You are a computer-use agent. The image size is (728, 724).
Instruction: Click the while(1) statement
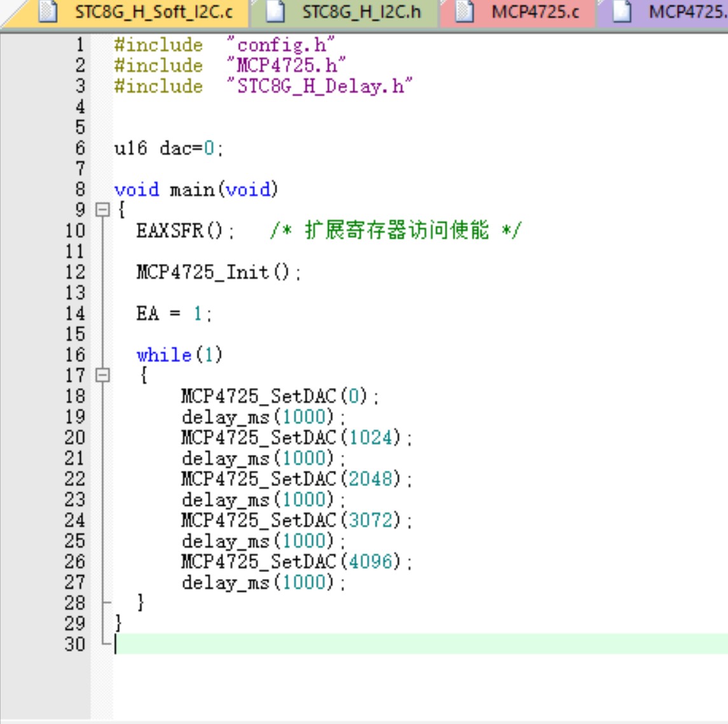[x=180, y=355]
